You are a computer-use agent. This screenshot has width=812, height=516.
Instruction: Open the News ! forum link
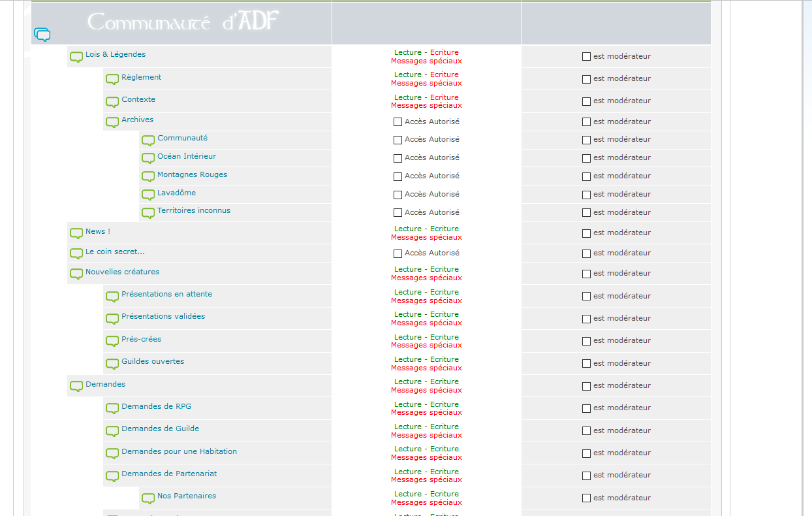98,231
